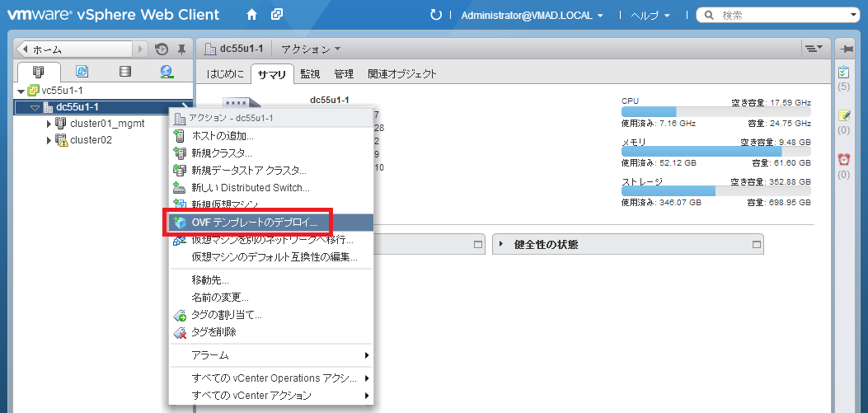Click the CPU usage bar

click(716, 111)
